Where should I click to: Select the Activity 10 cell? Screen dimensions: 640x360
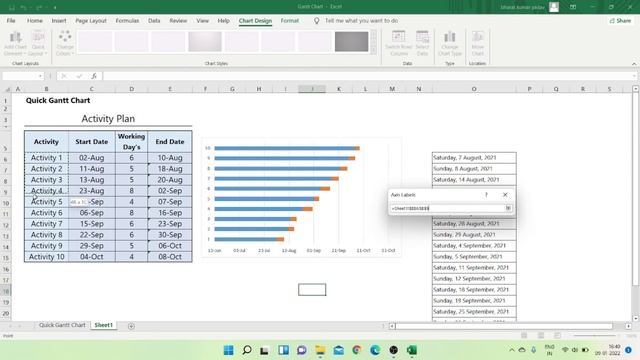[x=47, y=257]
